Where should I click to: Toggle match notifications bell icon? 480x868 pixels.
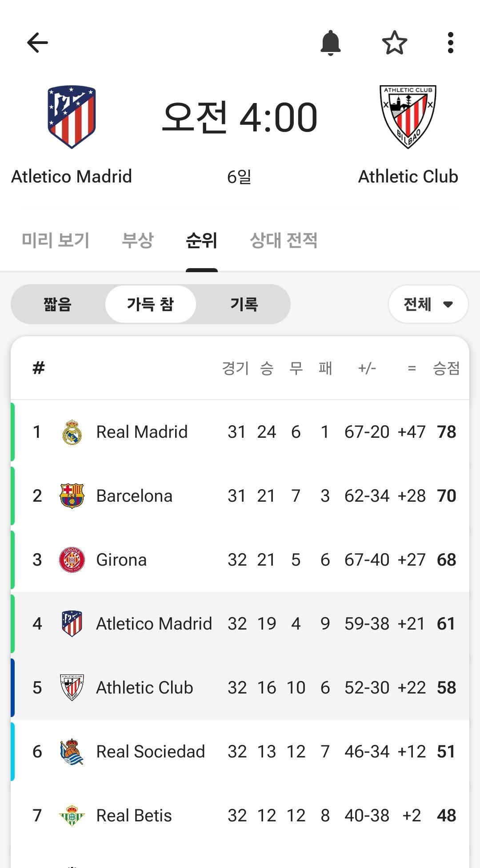331,43
